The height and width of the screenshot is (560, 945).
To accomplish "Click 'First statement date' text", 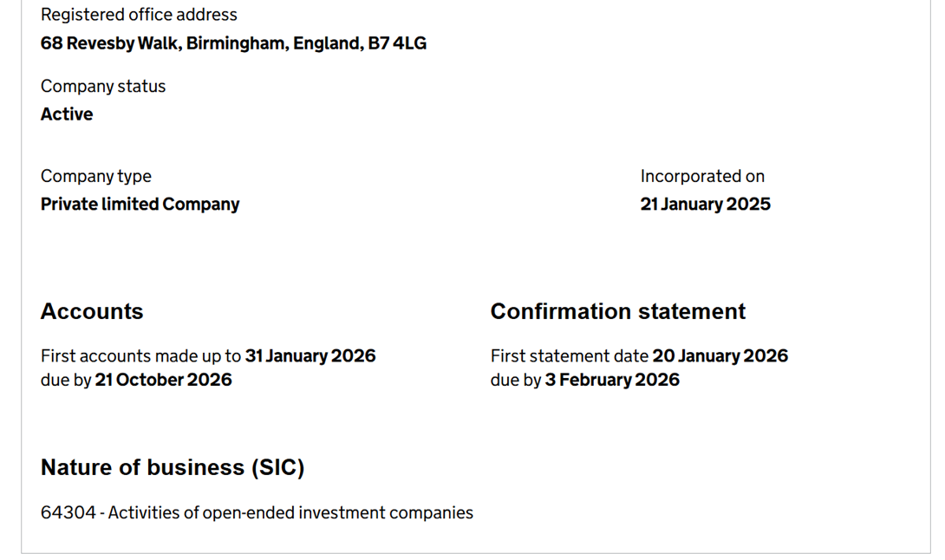I will (x=569, y=355).
